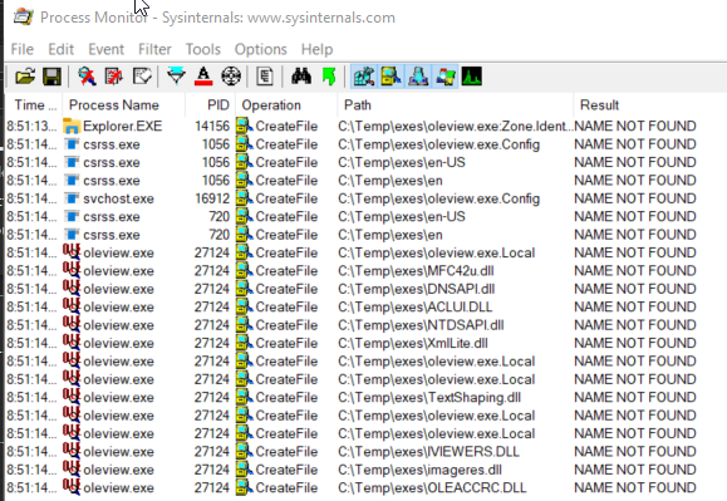Click PID 16912 cell

point(212,199)
